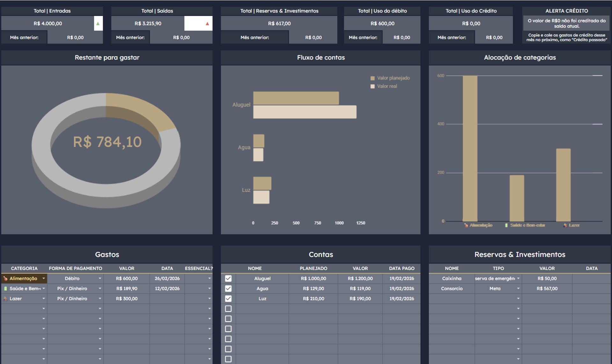
Task: Click the Lazer icon on the chart axis
Action: coord(565,225)
